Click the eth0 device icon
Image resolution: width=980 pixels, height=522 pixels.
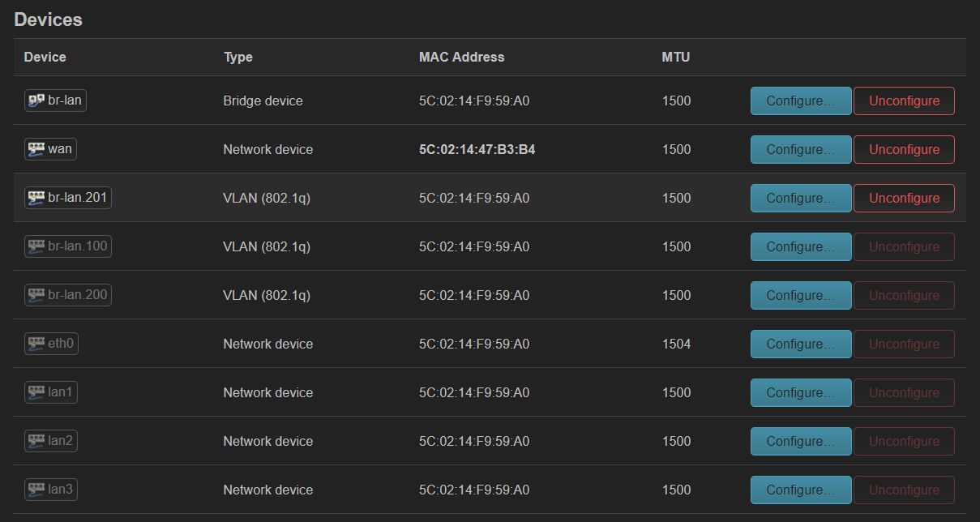tap(36, 344)
